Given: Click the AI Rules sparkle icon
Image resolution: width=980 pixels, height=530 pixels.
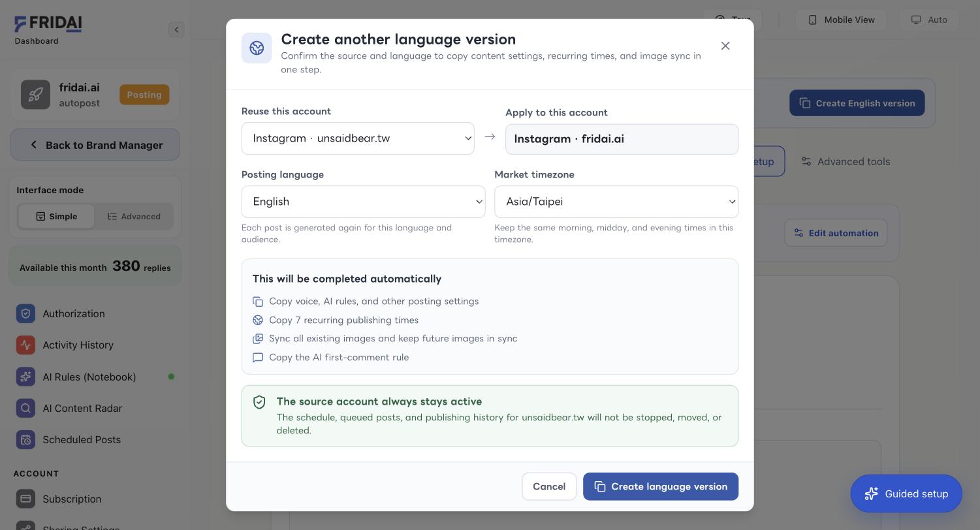Looking at the screenshot, I should coord(25,377).
